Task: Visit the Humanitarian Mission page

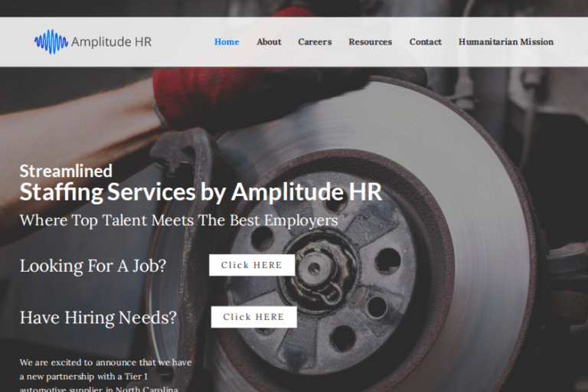Action: click(505, 42)
